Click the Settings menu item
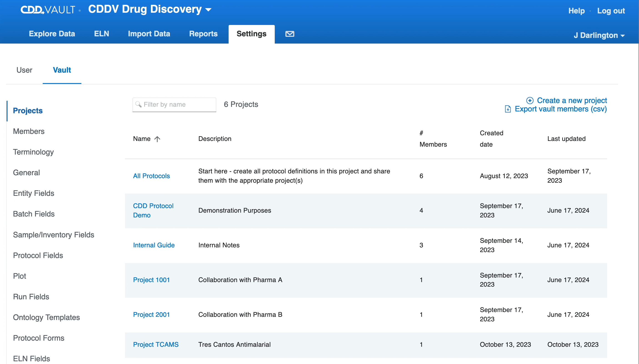 point(251,34)
